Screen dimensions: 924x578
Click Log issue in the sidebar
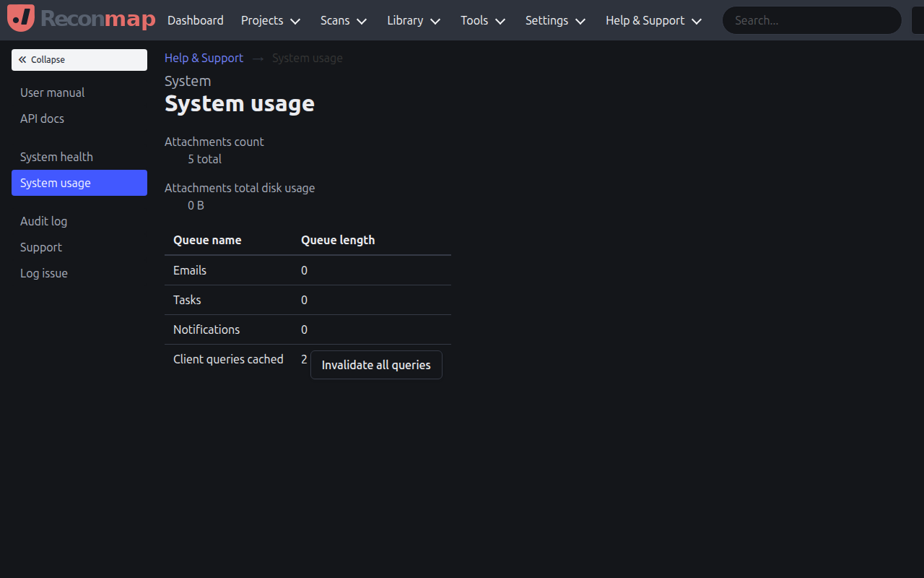pyautogui.click(x=43, y=273)
